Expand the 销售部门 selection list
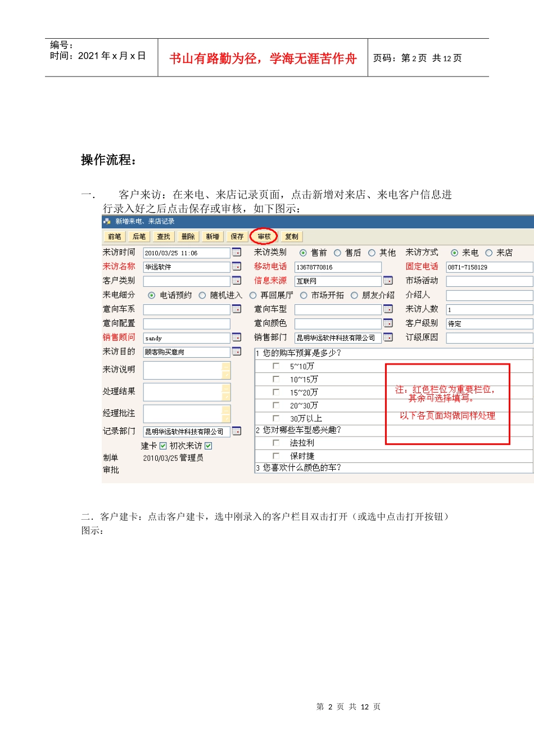 point(388,337)
